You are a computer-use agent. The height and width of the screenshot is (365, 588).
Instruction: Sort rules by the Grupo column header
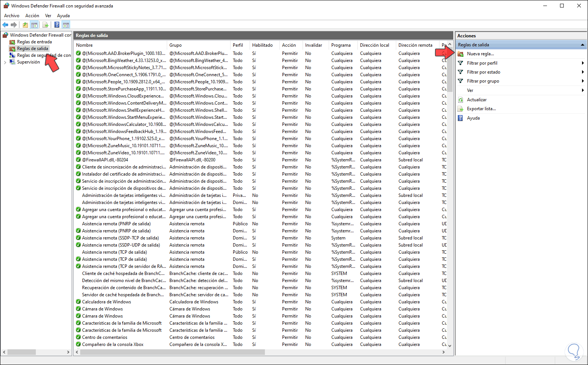tap(199, 45)
